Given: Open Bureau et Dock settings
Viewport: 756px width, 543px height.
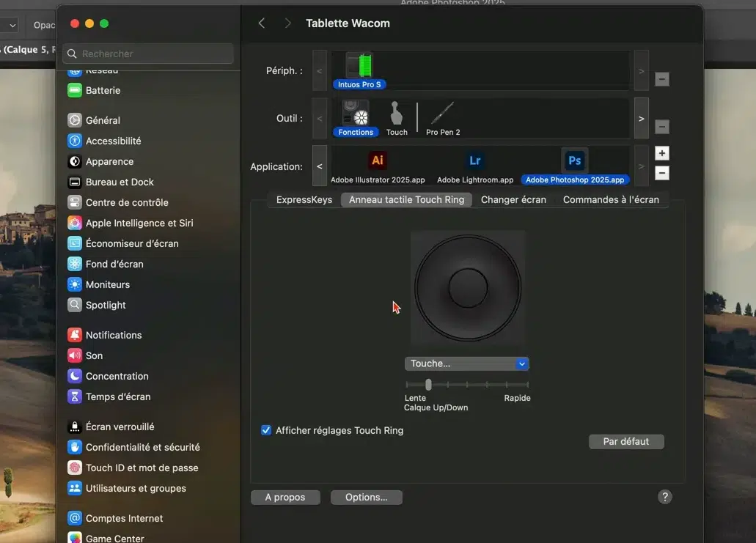Looking at the screenshot, I should (111, 182).
